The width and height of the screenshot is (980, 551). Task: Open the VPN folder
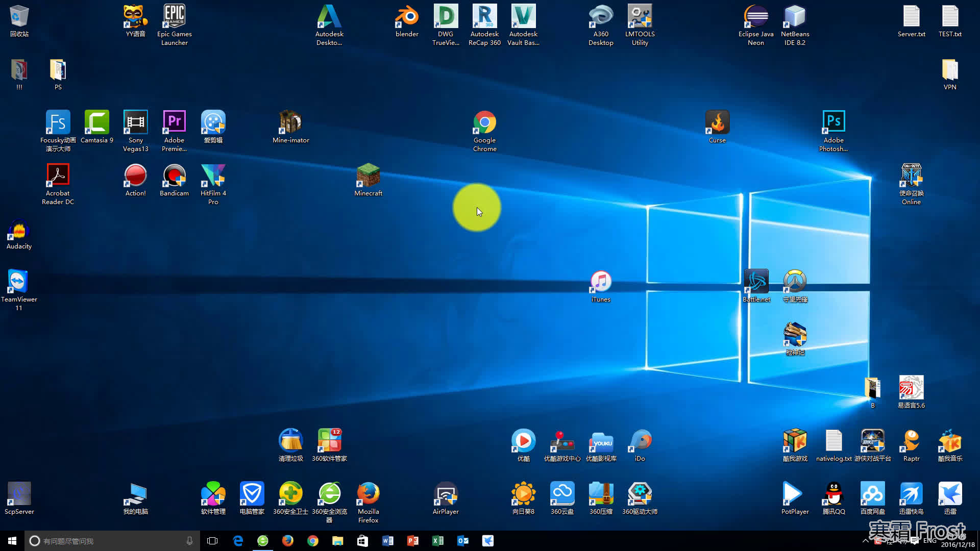click(x=950, y=74)
